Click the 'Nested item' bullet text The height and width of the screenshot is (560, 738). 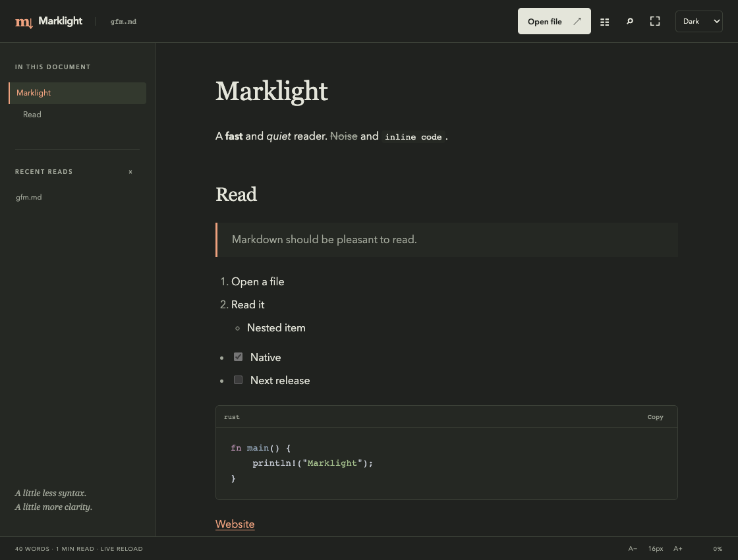tap(276, 328)
